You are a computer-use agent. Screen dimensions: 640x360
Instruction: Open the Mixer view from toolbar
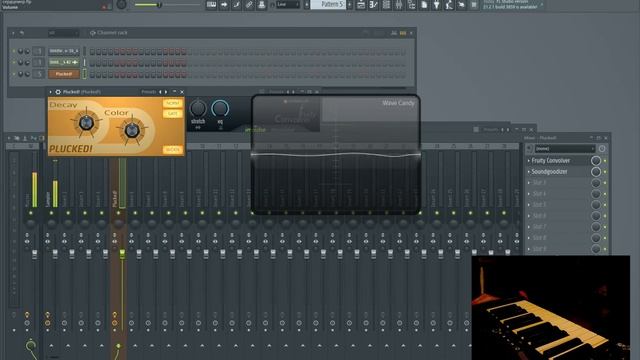399,5
